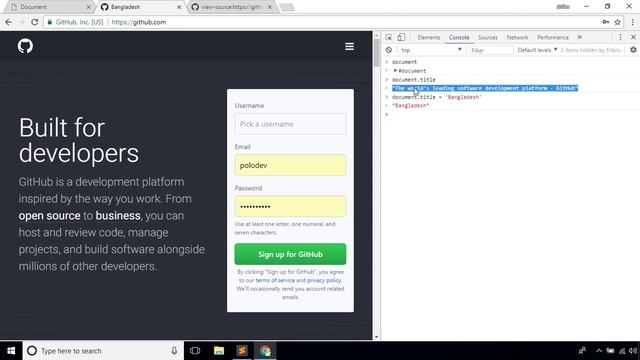Click the Windows taskbar search box

coord(103,351)
